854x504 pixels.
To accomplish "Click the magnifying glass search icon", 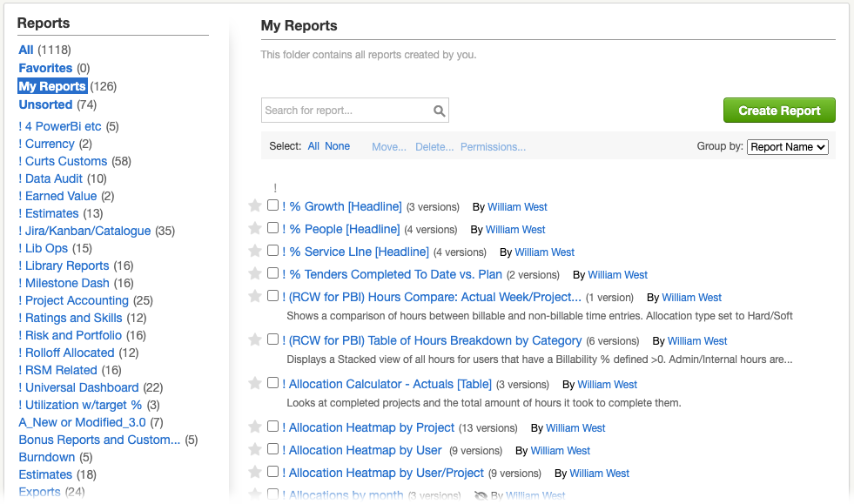I will pyautogui.click(x=440, y=111).
